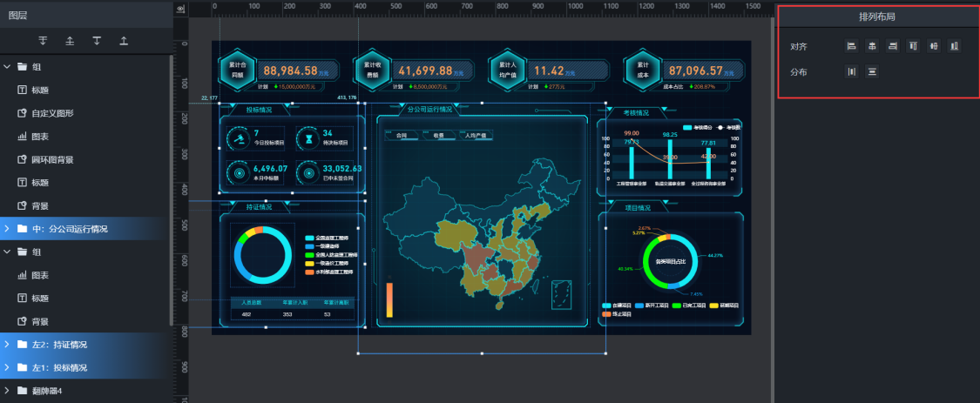Click the align bottom icon
Screen dimensions: 980x403
(955, 46)
